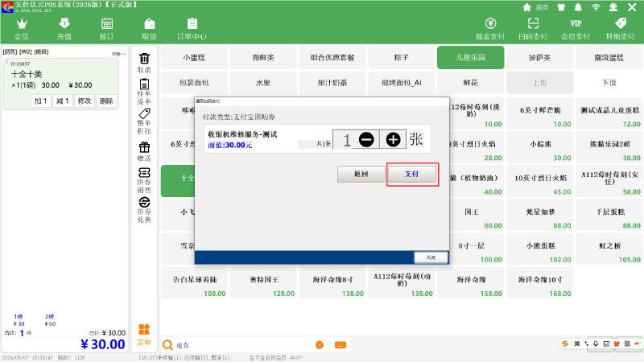Select the 儿童乐园 category tab

471,57
